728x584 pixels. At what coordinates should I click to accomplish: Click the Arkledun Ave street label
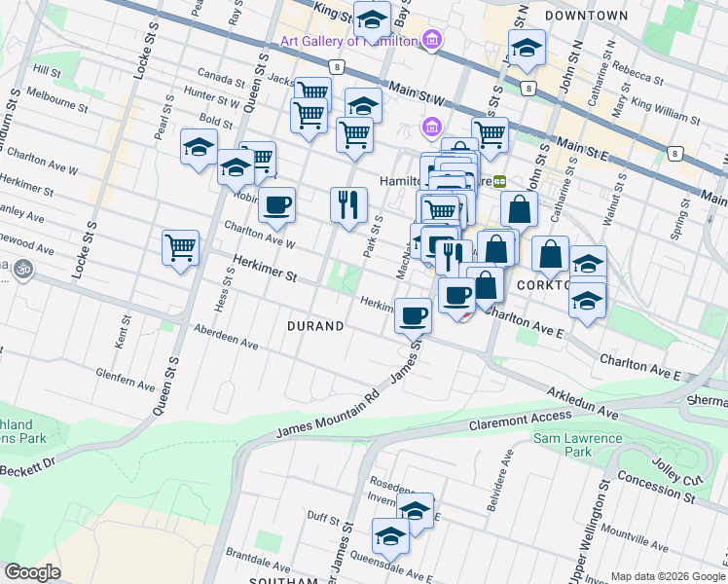582,404
